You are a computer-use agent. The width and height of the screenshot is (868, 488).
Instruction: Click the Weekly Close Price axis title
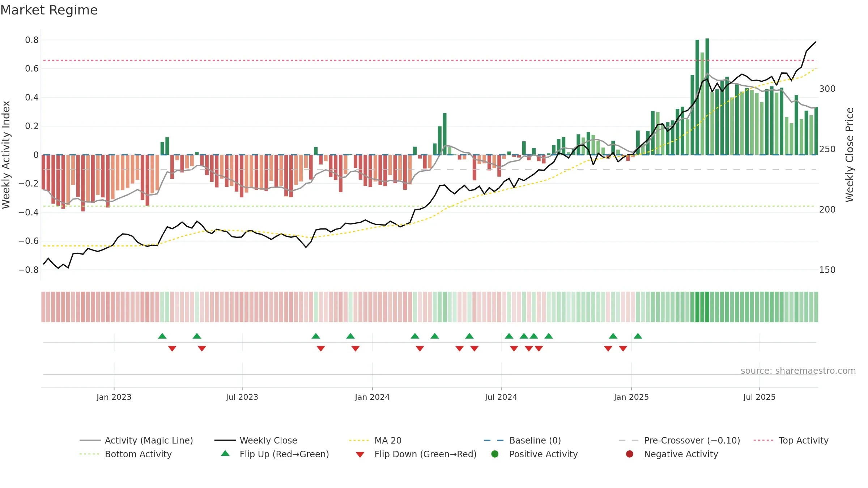tap(850, 155)
